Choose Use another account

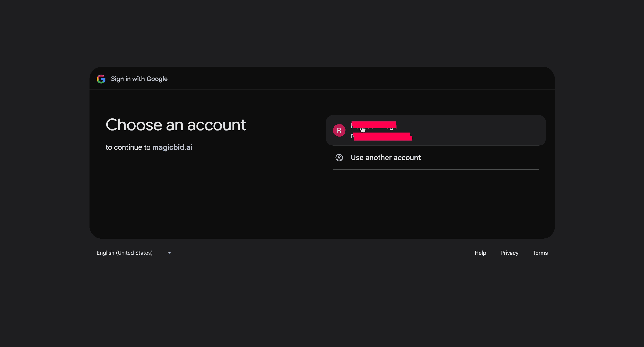(435, 158)
